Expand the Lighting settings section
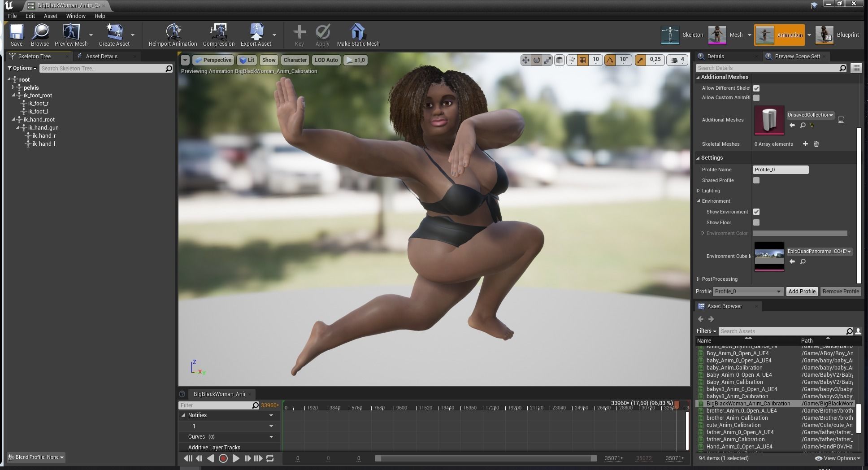This screenshot has height=470, width=868. click(698, 191)
